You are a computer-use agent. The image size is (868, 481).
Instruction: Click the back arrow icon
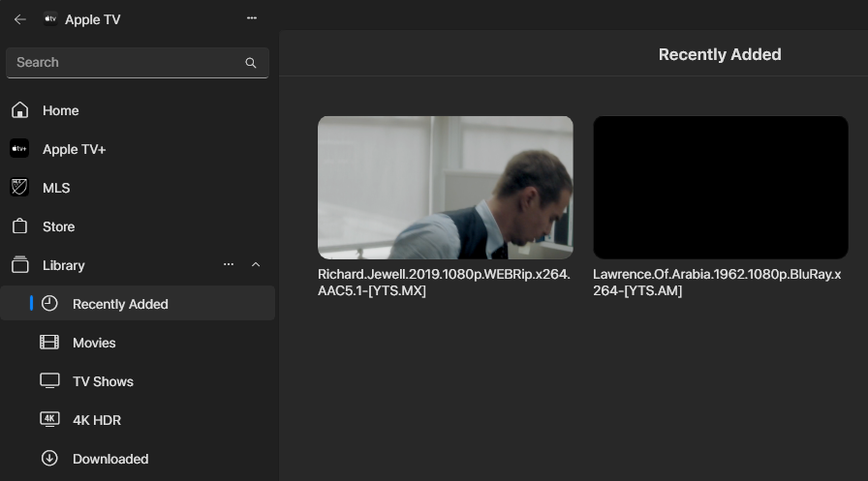19,19
